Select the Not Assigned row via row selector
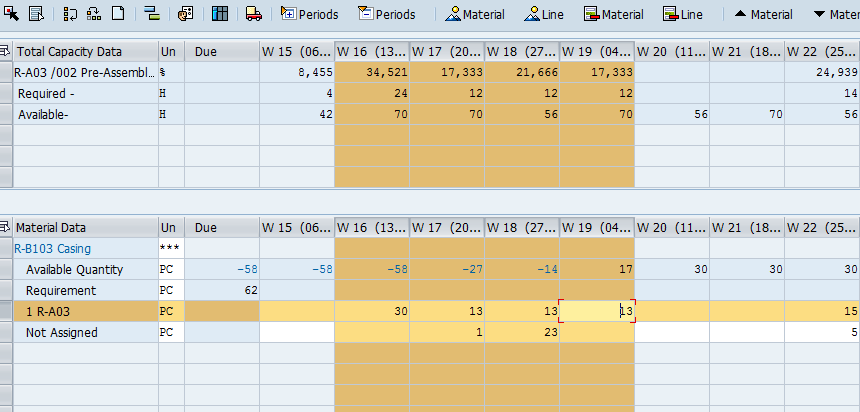 [x=6, y=332]
